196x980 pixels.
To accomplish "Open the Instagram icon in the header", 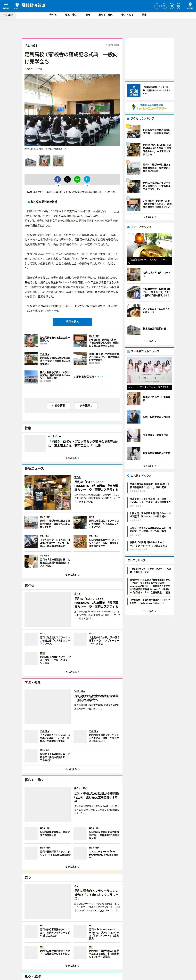I will [x=171, y=6].
